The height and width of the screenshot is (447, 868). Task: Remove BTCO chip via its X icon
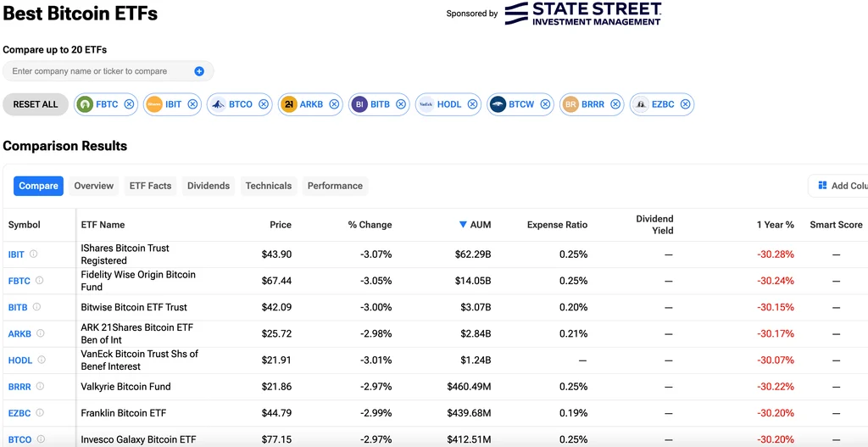pos(264,104)
